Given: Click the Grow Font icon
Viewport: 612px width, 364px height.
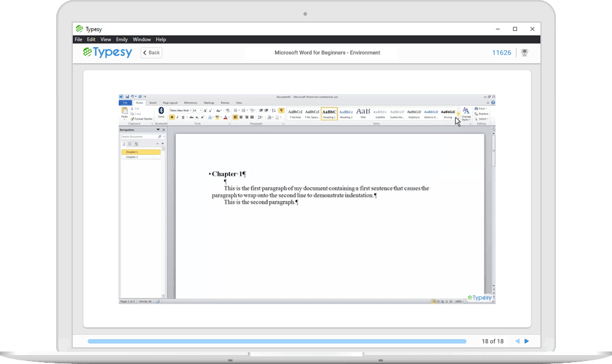Looking at the screenshot, I should pos(205,111).
